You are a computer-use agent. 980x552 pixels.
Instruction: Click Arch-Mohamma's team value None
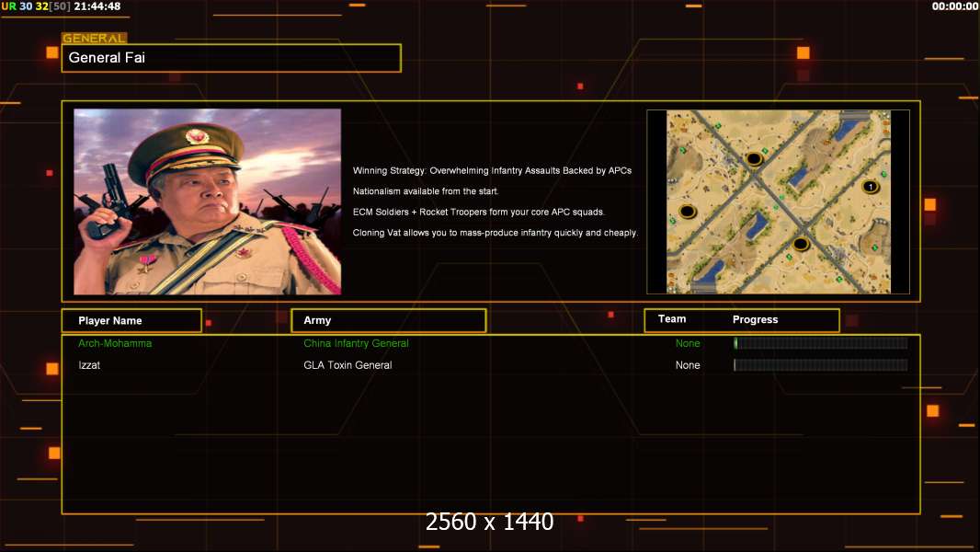[688, 343]
